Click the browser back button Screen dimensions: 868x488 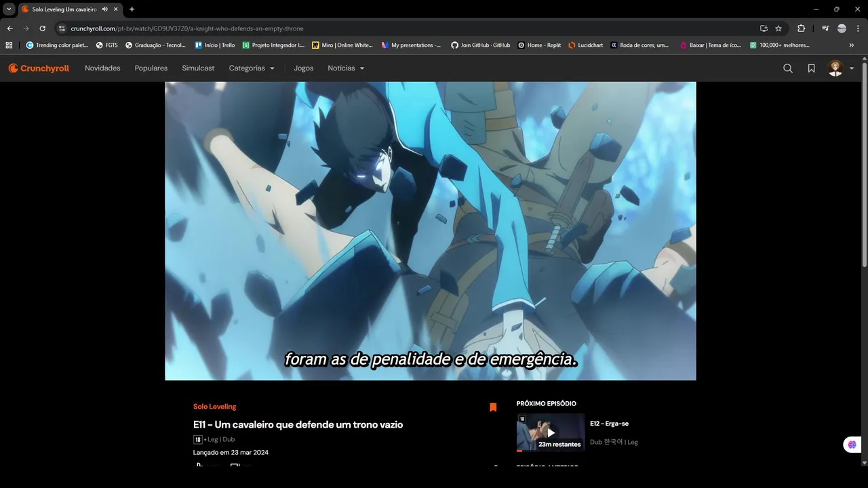(x=9, y=28)
